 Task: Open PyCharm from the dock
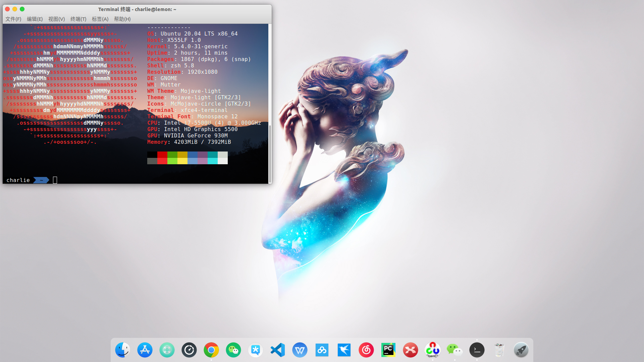(x=388, y=350)
